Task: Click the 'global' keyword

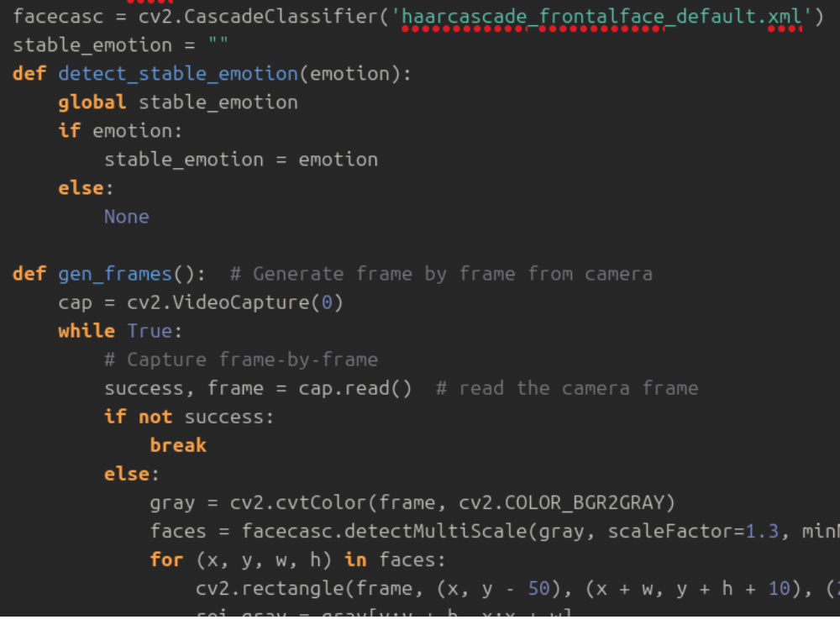Action: click(92, 102)
